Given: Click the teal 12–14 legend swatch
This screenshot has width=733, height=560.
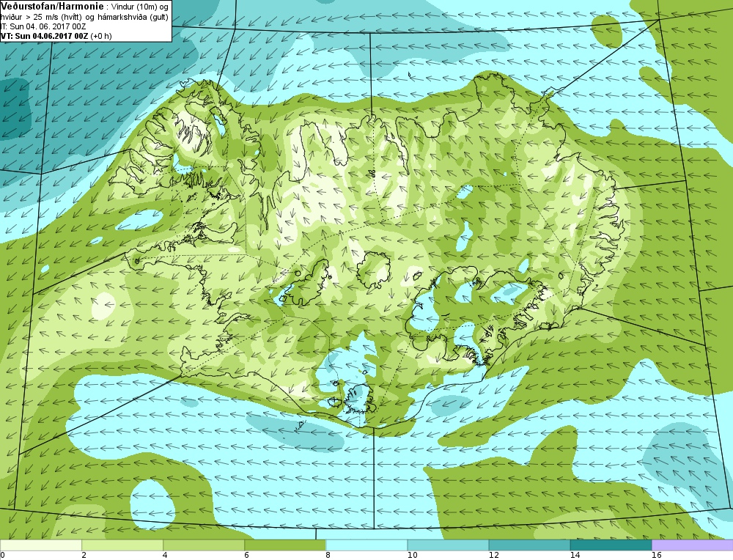Looking at the screenshot, I should click(529, 545).
